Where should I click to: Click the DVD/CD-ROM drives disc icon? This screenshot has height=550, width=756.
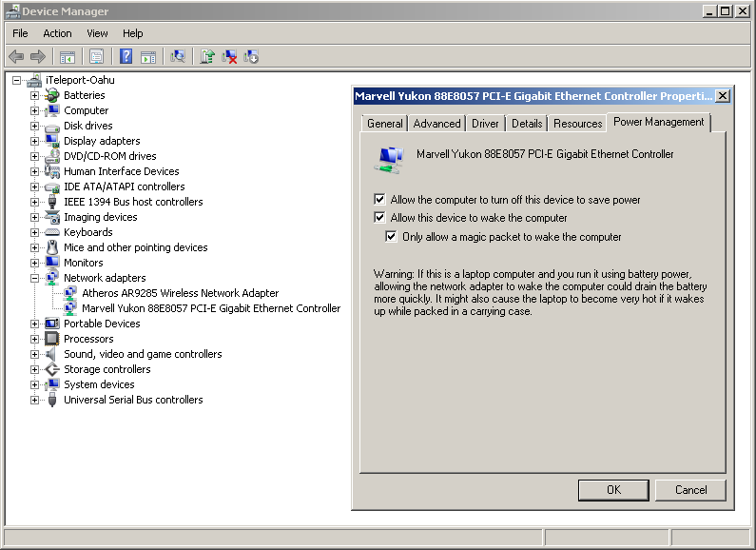coord(52,156)
